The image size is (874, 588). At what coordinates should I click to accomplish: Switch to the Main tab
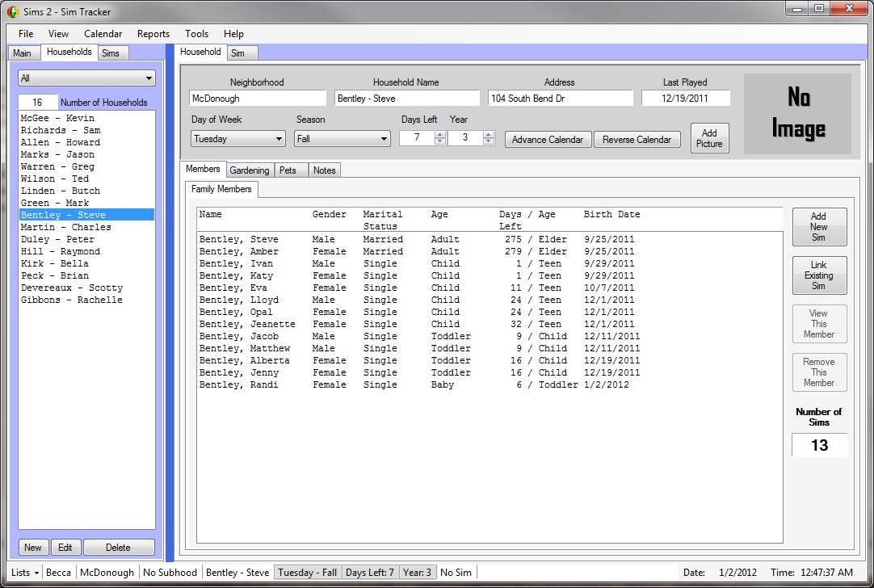pos(23,53)
